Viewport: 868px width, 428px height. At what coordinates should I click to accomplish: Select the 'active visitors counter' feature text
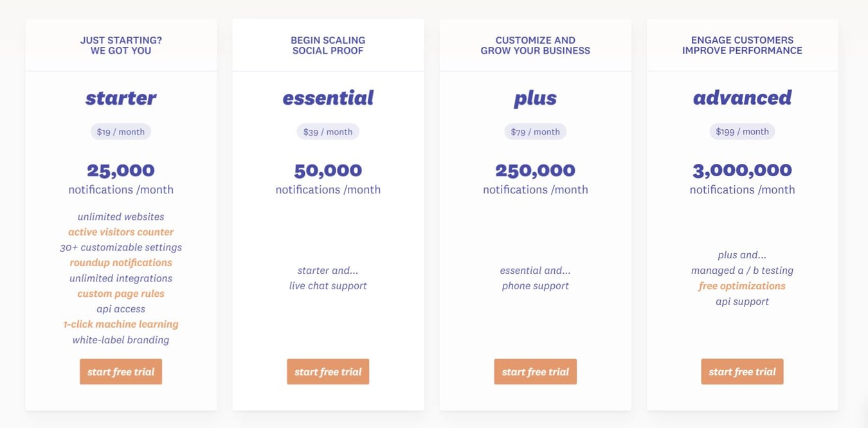tap(121, 232)
